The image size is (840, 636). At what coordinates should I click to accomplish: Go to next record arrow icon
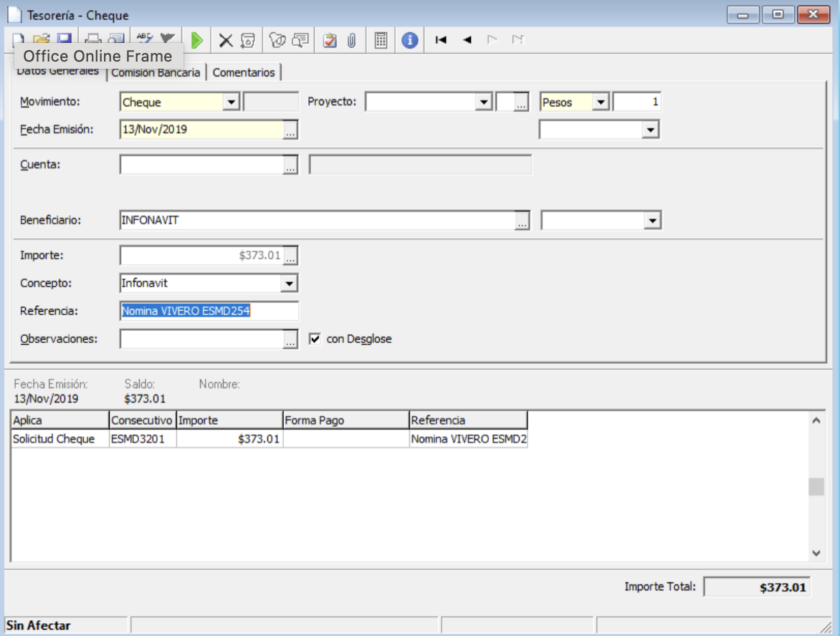pos(492,39)
